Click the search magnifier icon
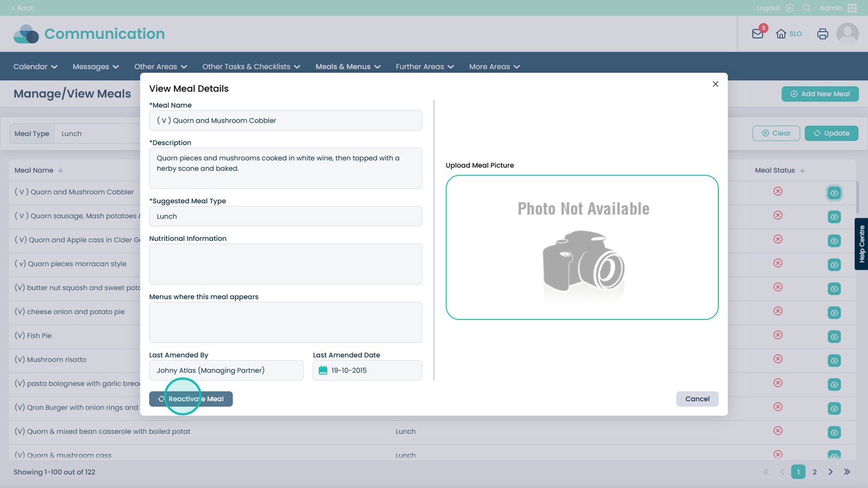Screen dimensions: 868x488 (807, 8)
